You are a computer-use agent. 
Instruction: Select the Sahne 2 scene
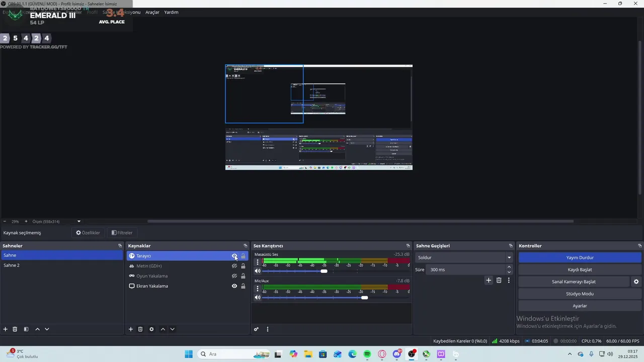(62, 265)
